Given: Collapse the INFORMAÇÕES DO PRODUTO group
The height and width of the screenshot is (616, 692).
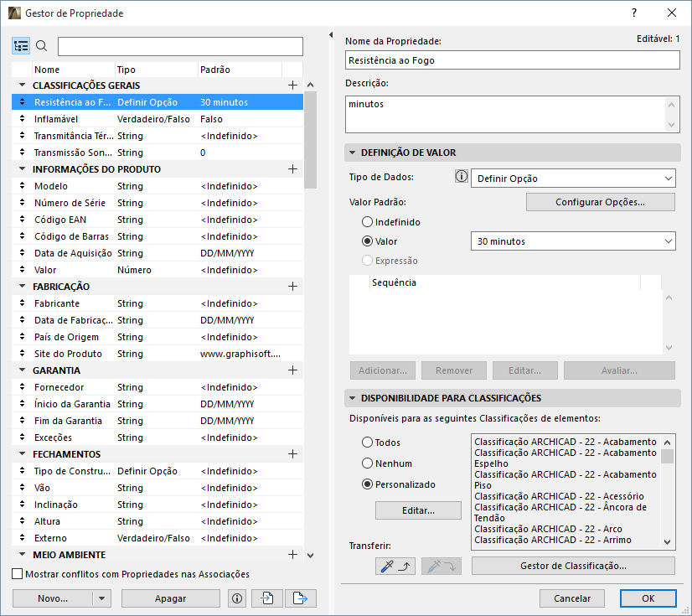Looking at the screenshot, I should [22, 168].
